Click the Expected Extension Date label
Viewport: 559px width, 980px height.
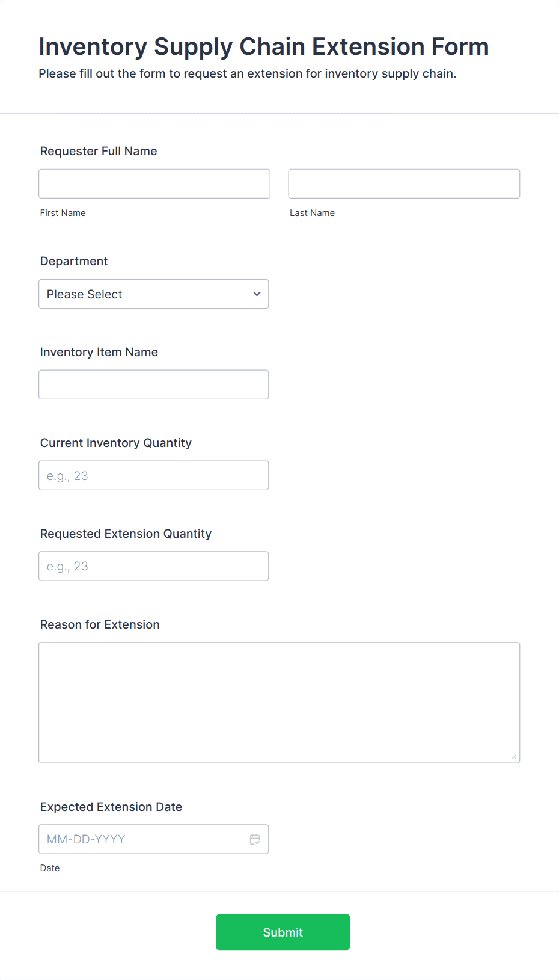coord(111,807)
